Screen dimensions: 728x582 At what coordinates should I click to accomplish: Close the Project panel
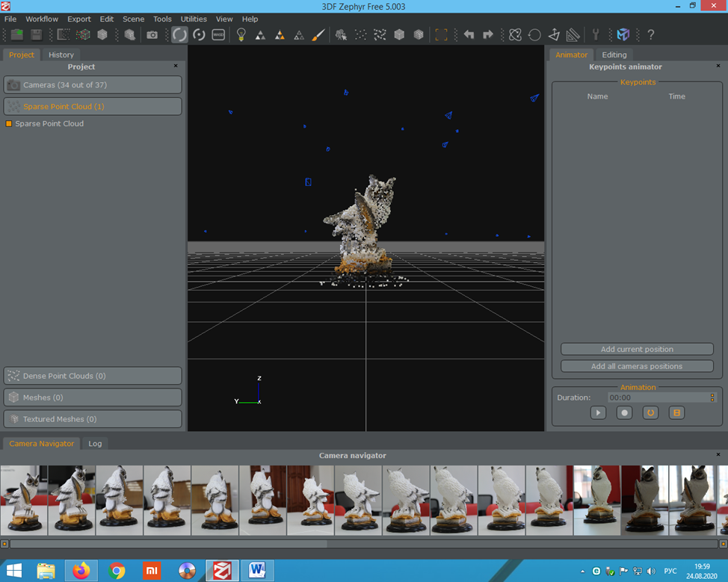pyautogui.click(x=176, y=66)
